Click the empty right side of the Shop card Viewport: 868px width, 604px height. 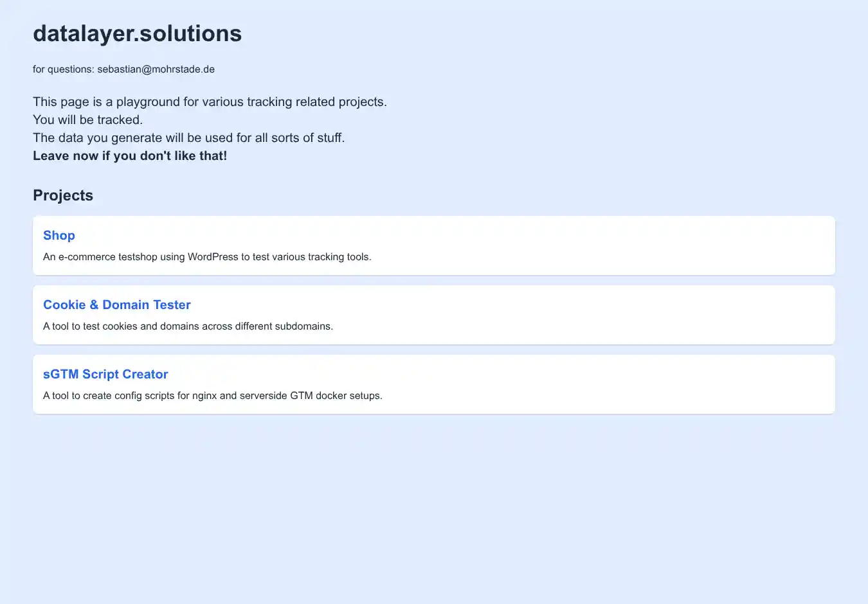tap(643, 245)
